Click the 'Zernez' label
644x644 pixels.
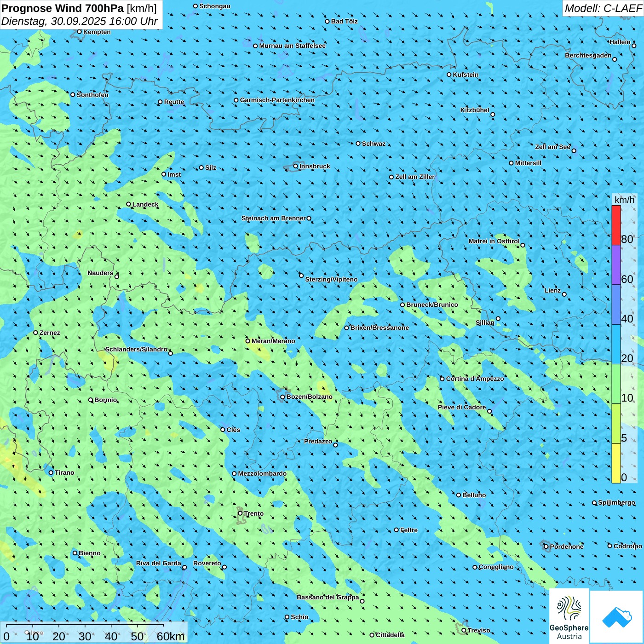click(x=50, y=333)
